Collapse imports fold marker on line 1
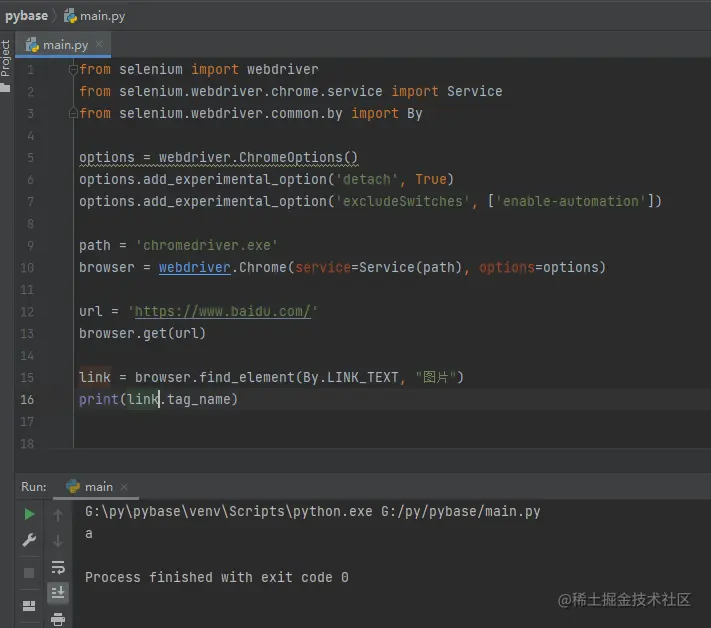This screenshot has width=711, height=628. 73,69
